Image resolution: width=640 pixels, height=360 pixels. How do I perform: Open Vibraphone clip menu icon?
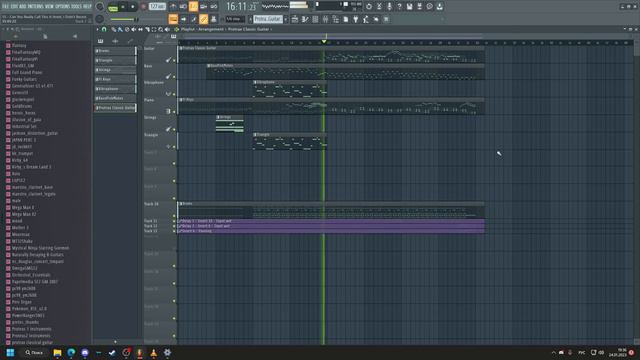coord(255,82)
